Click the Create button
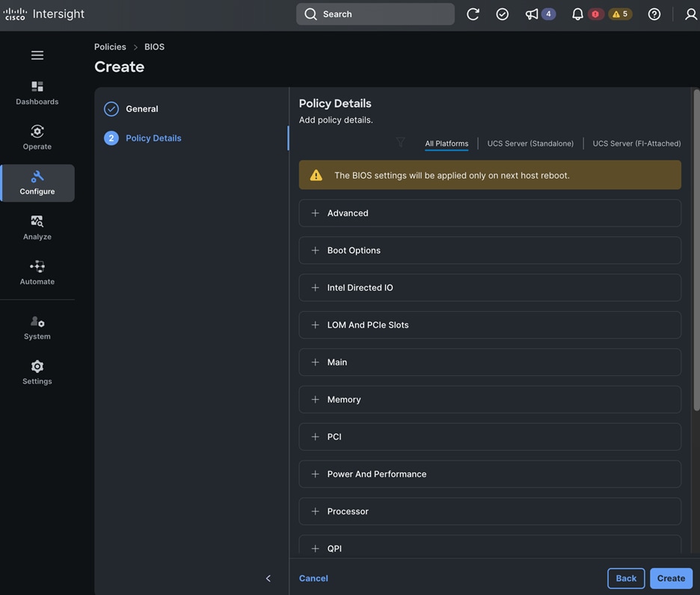The width and height of the screenshot is (700, 595). [671, 579]
